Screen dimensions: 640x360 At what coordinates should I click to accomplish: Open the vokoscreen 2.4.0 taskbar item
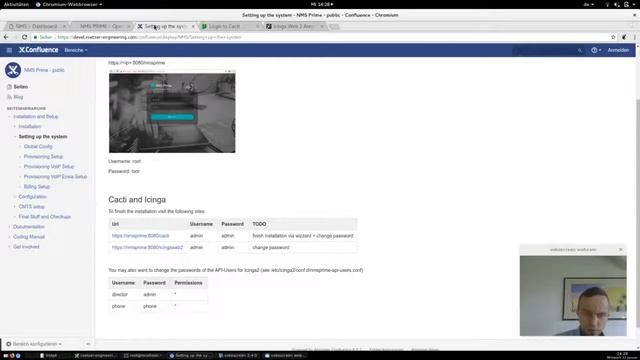click(238, 356)
